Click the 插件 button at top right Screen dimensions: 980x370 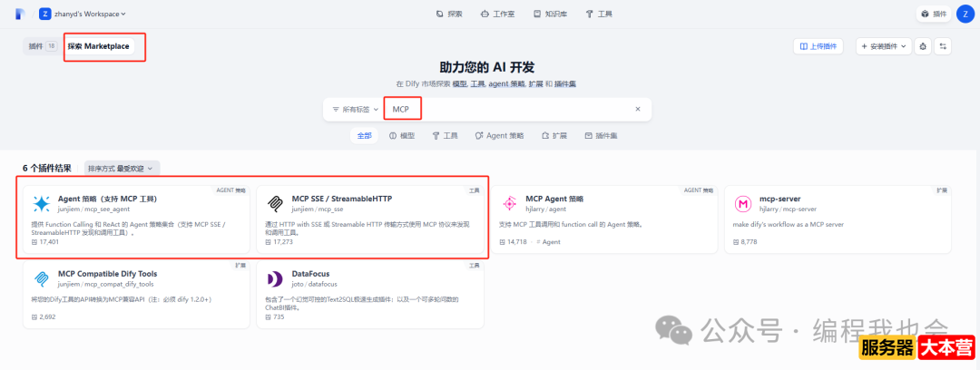(x=933, y=14)
